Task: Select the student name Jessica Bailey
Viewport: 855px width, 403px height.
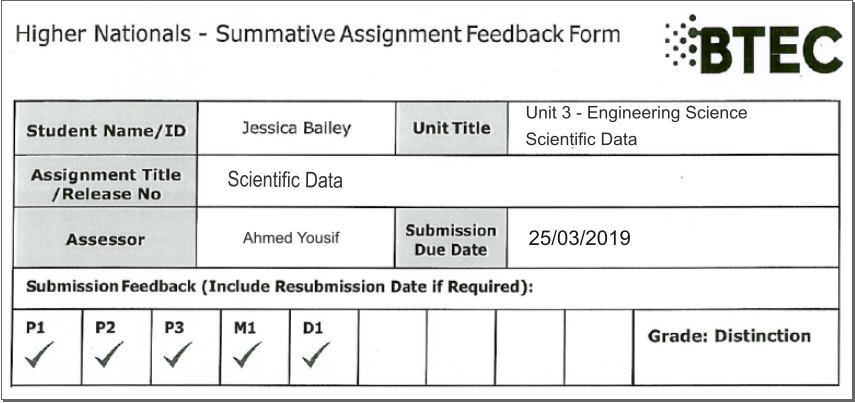Action: [x=296, y=128]
